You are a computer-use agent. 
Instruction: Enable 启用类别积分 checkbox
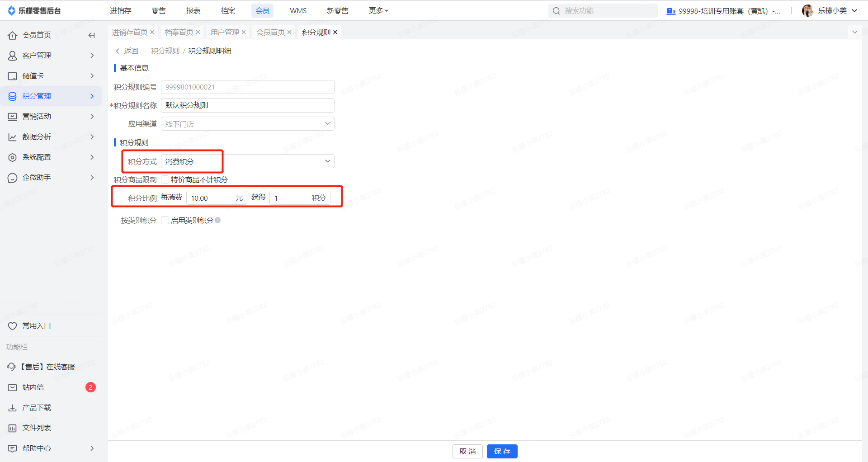[x=165, y=220]
